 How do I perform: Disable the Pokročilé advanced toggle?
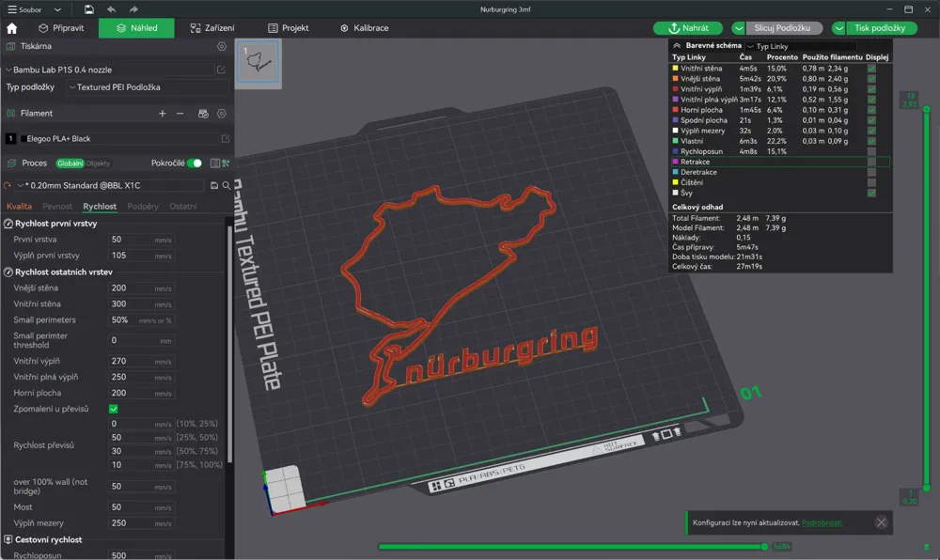(x=195, y=163)
